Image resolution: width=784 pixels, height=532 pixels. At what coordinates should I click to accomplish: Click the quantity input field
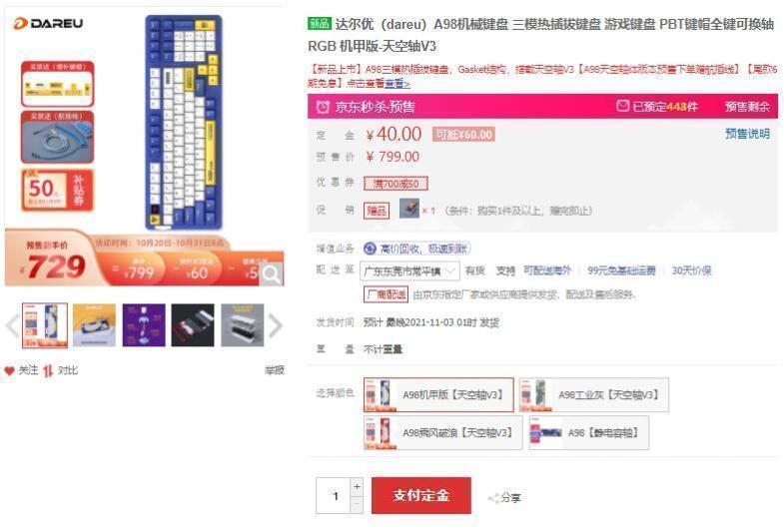(x=334, y=495)
